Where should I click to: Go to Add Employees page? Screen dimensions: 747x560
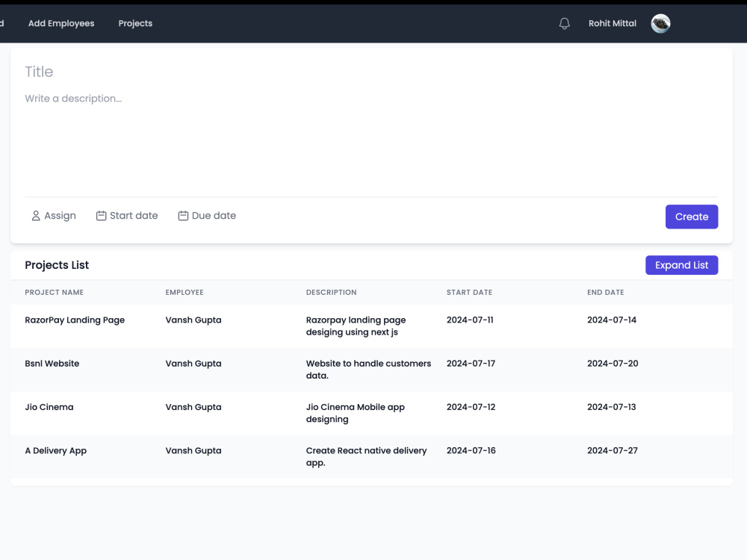[61, 23]
